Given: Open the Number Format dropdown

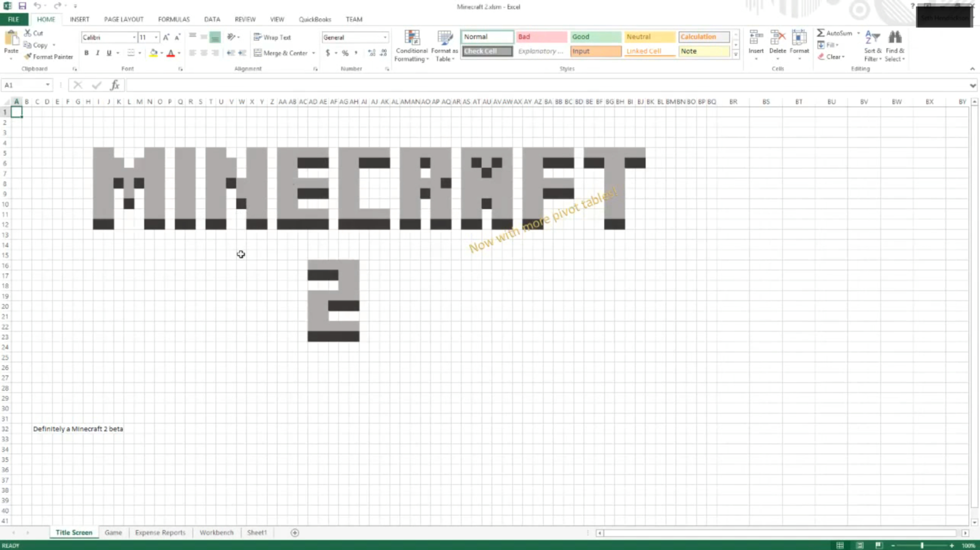Looking at the screenshot, I should point(385,37).
